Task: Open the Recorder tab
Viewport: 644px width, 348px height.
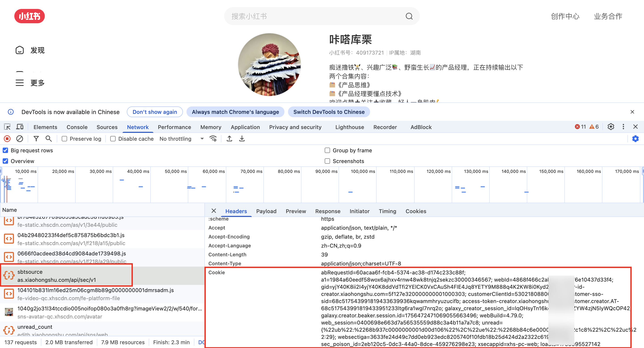Action: coord(385,127)
